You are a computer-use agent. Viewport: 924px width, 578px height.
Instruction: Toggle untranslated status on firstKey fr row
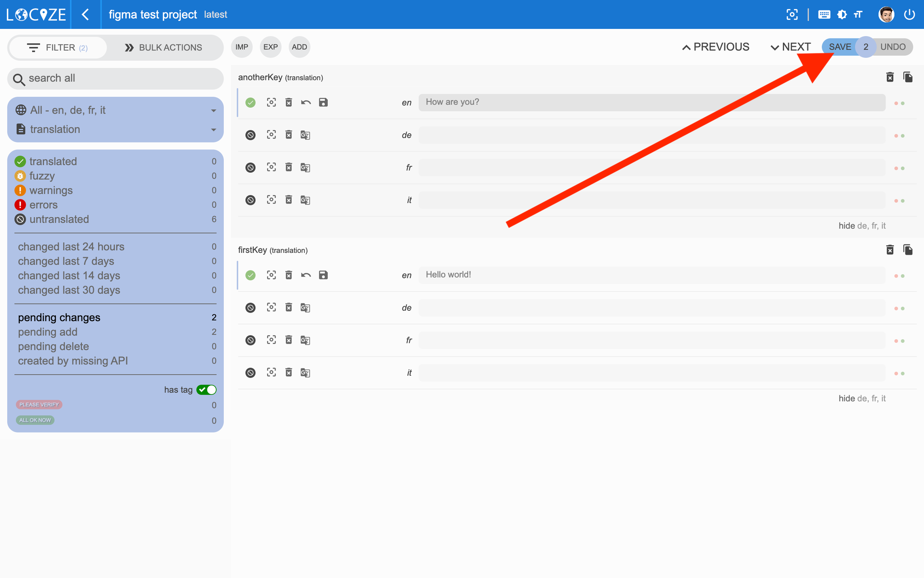click(x=250, y=340)
